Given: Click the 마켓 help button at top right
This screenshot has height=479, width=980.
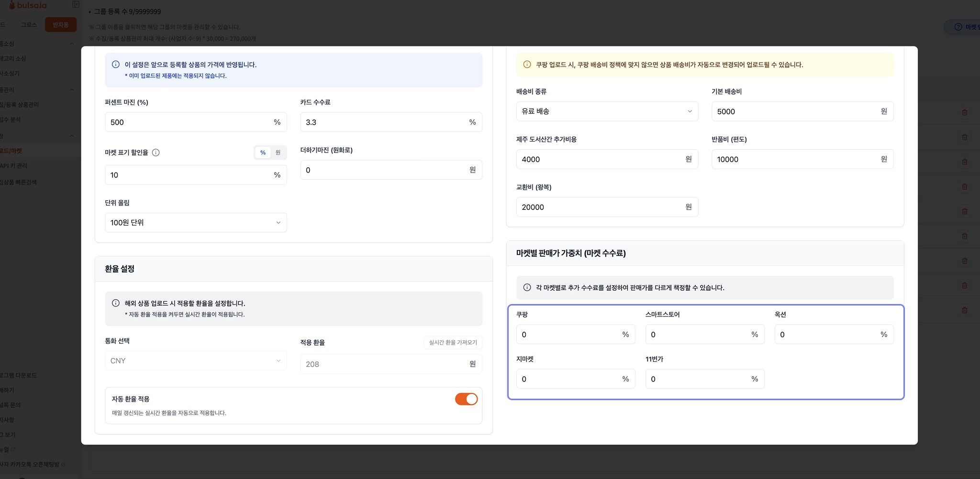Looking at the screenshot, I should coord(963,27).
